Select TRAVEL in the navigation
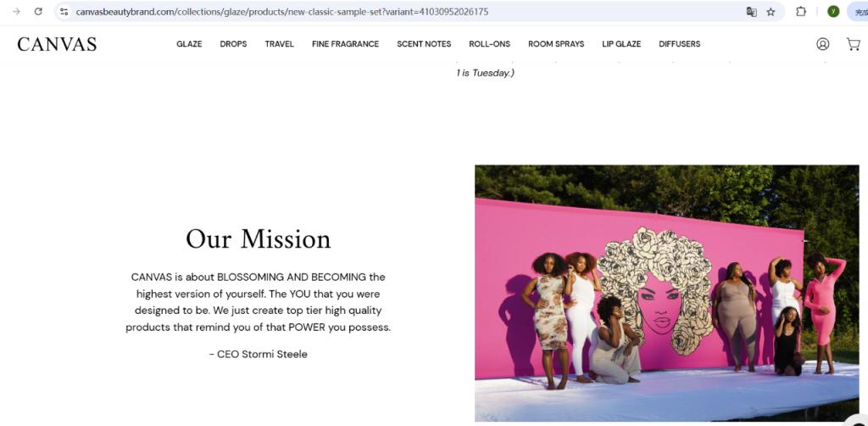868x426 pixels. pyautogui.click(x=280, y=44)
